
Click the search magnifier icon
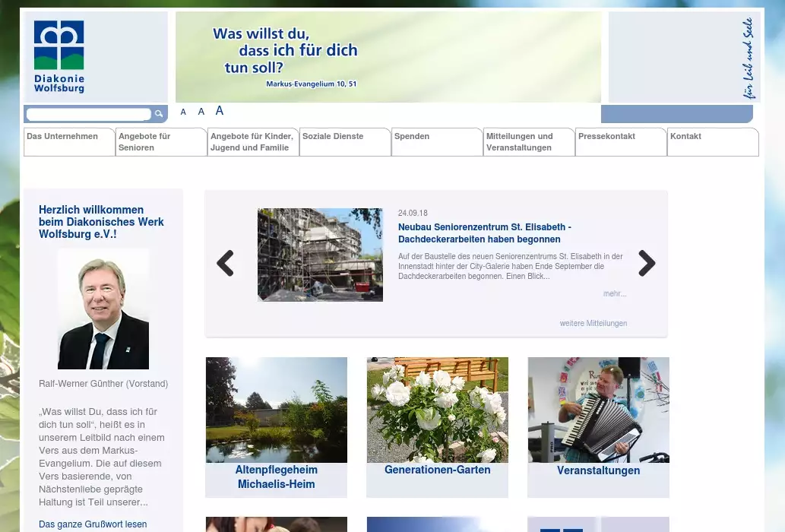pos(159,114)
